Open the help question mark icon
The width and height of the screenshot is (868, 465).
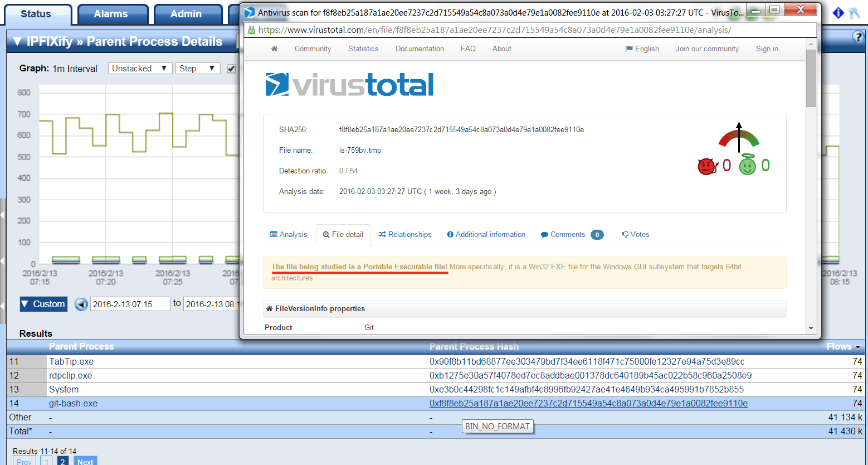click(858, 37)
